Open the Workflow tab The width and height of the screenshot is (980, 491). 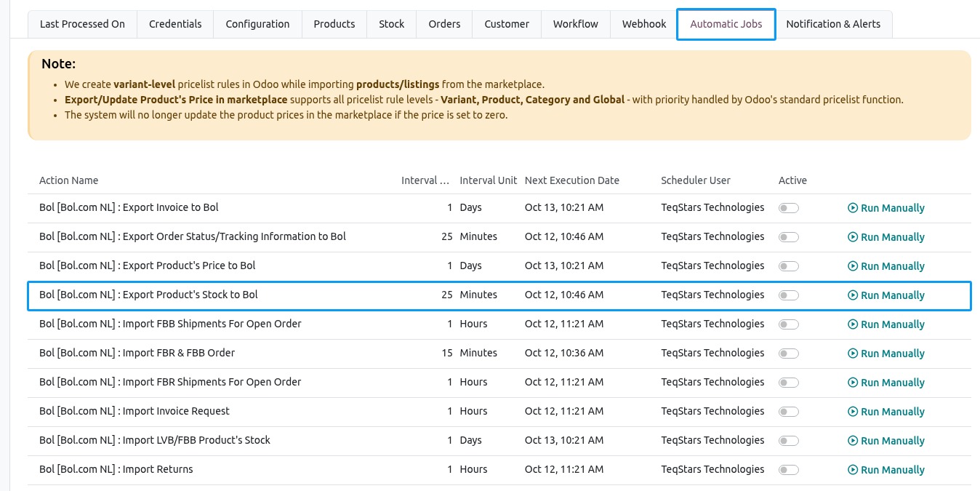[576, 24]
